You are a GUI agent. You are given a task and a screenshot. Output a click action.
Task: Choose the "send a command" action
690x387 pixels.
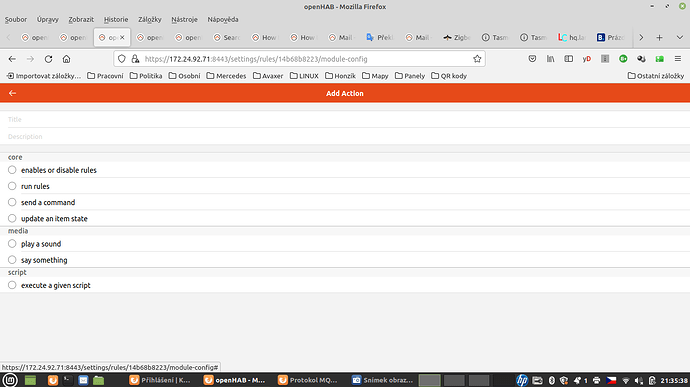pyautogui.click(x=12, y=203)
